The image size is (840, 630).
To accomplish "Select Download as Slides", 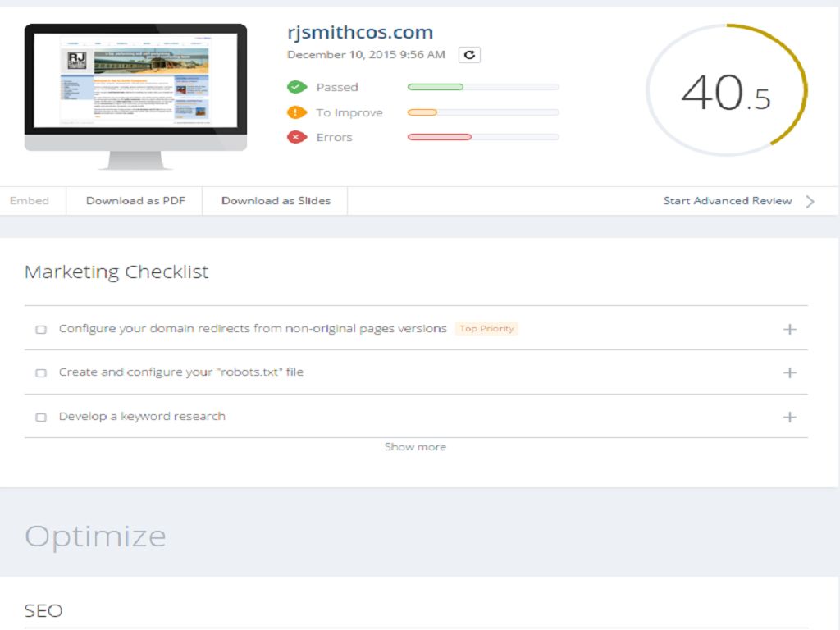I will 276,201.
